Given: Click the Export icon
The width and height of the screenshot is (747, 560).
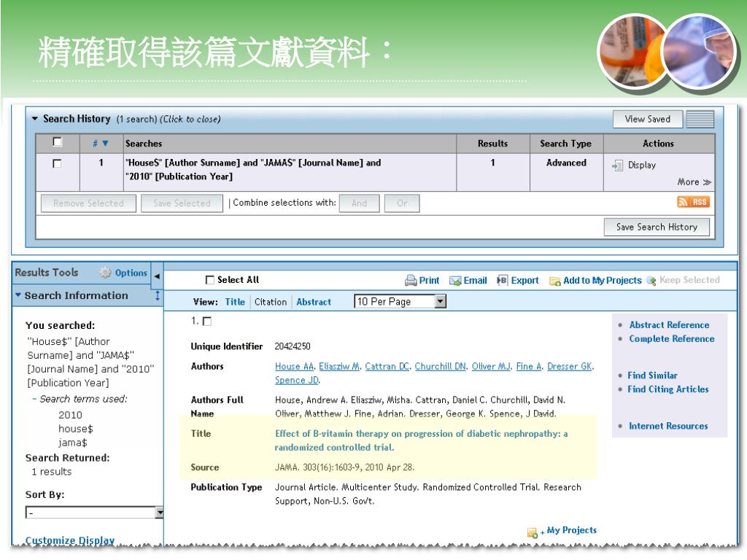Looking at the screenshot, I should (502, 280).
